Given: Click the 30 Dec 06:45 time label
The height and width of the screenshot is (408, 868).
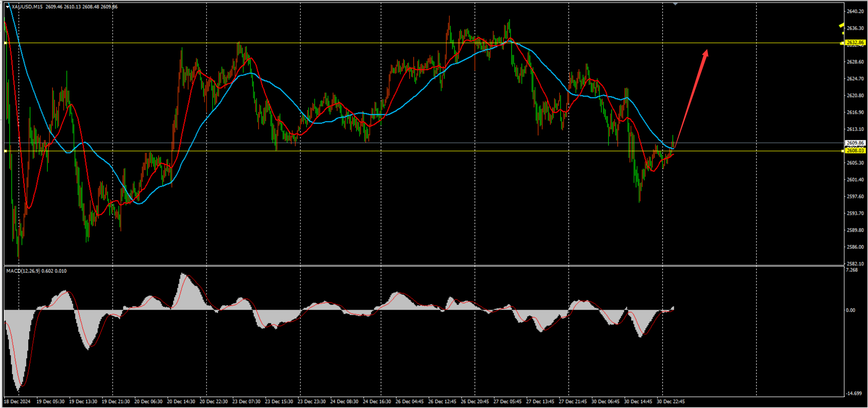Looking at the screenshot, I should click(x=606, y=401).
